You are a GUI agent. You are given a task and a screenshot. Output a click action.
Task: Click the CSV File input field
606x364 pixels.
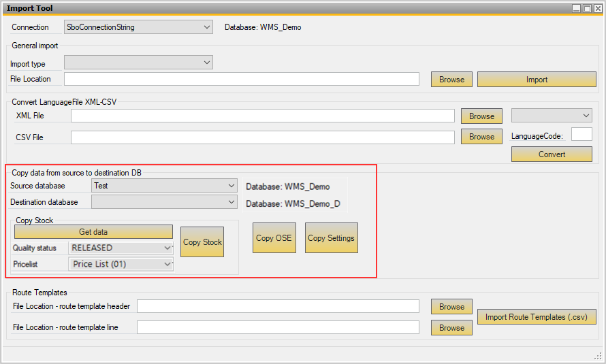click(262, 137)
